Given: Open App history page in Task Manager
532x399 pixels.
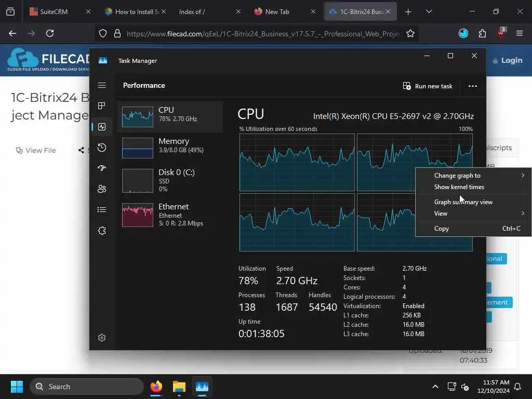Looking at the screenshot, I should (x=102, y=148).
